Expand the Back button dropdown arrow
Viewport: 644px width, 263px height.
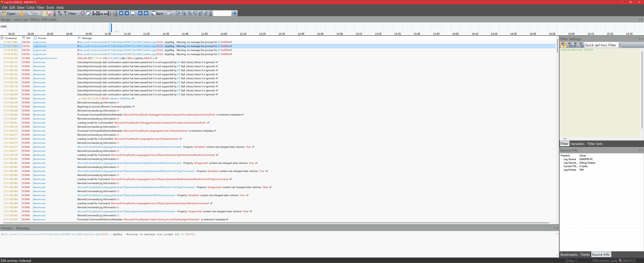tap(166, 13)
